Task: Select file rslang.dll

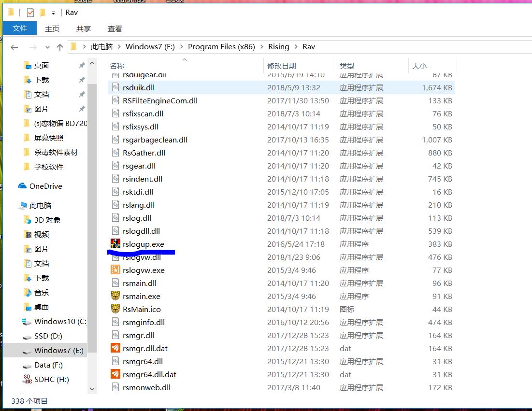Action: click(281, 205)
